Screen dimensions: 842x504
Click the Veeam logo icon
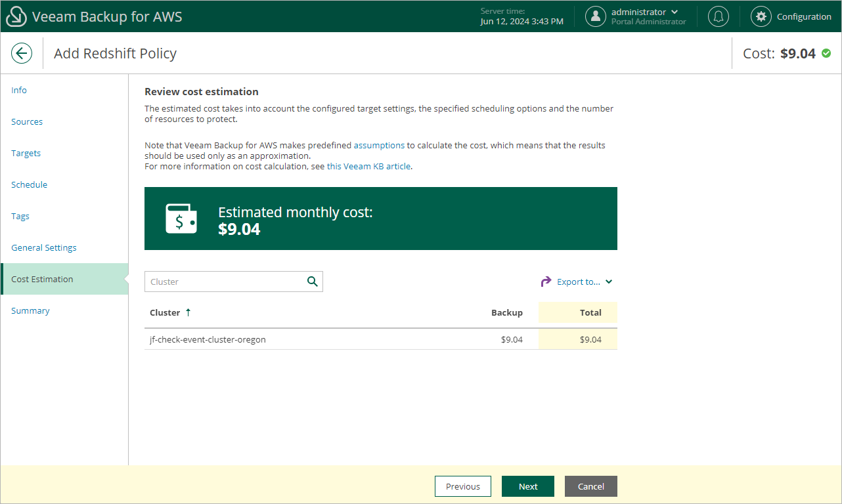[x=16, y=16]
